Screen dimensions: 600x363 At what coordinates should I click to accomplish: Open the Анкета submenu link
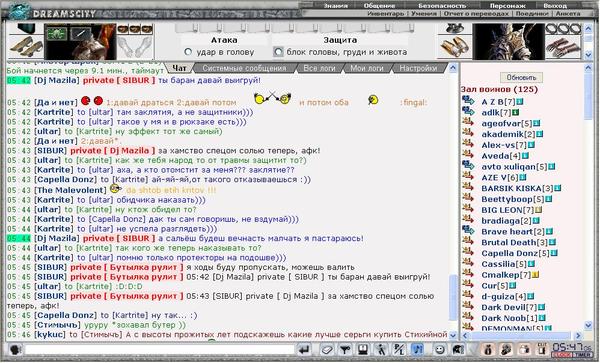[x=568, y=13]
